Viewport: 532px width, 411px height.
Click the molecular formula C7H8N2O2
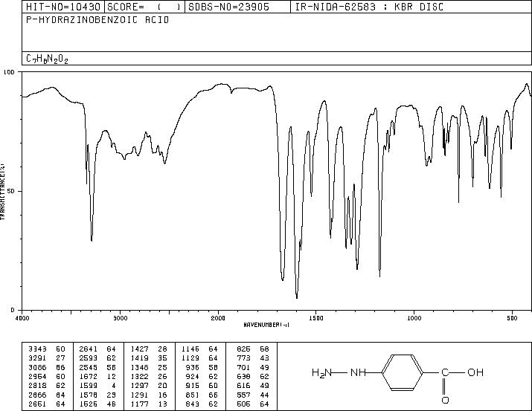tap(47, 59)
